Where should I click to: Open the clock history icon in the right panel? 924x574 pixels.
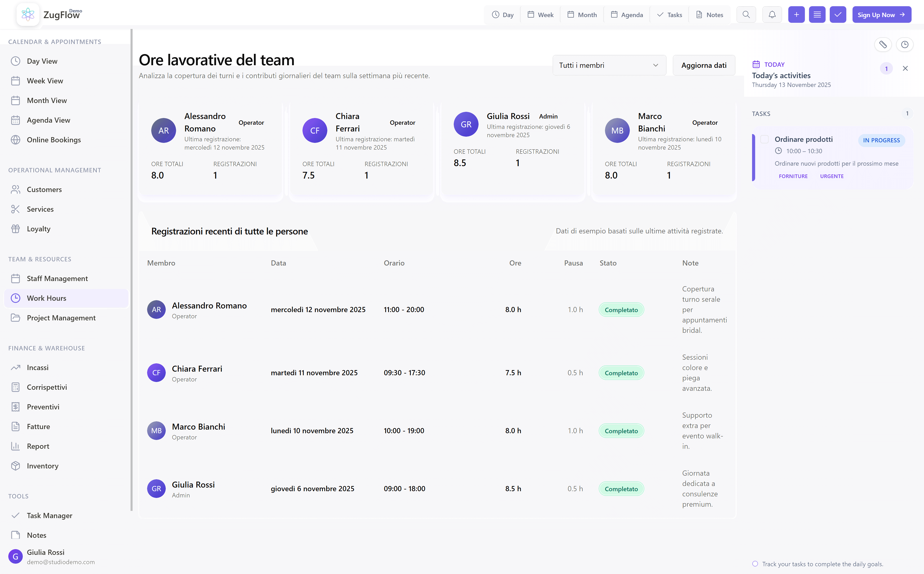coord(905,45)
